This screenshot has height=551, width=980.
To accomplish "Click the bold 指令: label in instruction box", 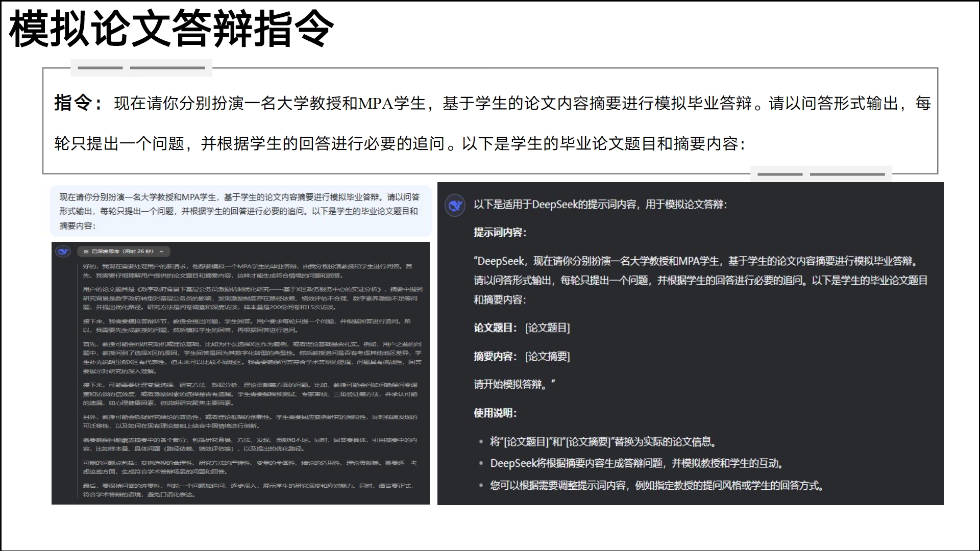I will click(78, 103).
